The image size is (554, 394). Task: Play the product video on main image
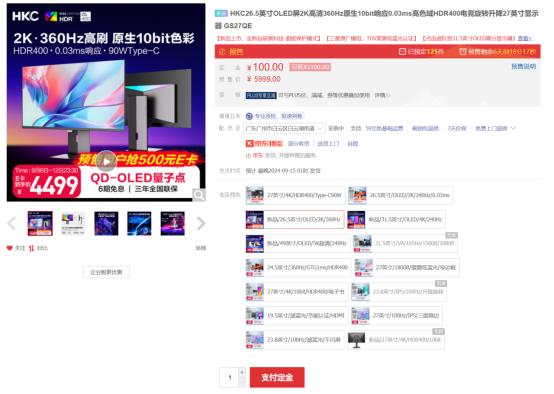click(106, 161)
